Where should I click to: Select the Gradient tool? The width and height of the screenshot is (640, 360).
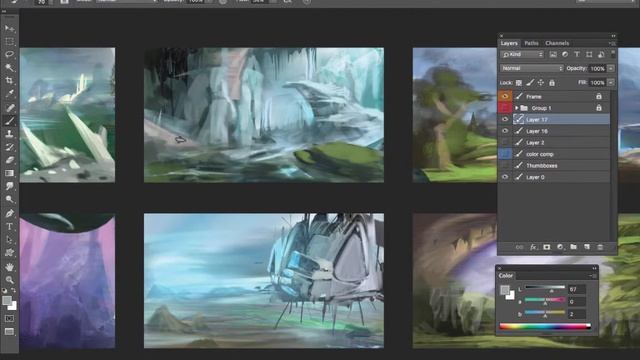pyautogui.click(x=9, y=173)
